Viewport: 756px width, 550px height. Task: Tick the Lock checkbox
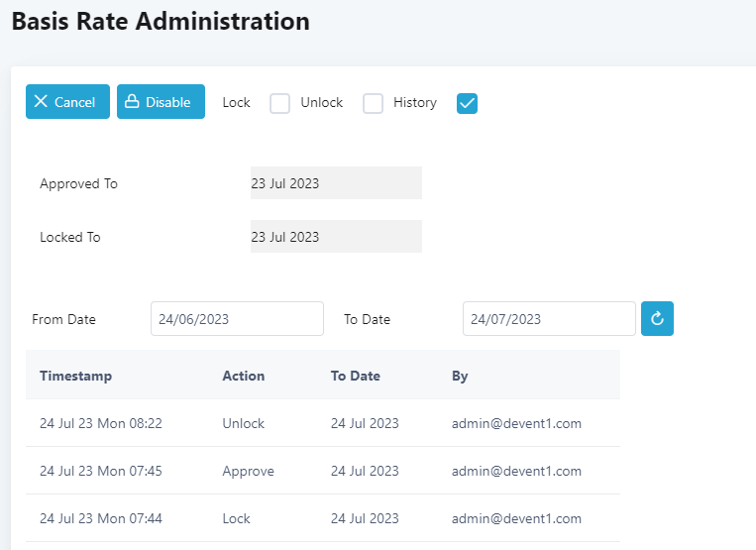(279, 103)
